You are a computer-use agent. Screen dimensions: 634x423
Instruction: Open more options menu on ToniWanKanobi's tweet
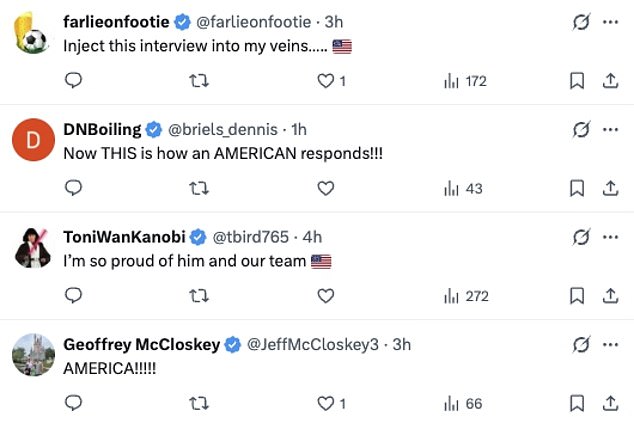point(610,236)
